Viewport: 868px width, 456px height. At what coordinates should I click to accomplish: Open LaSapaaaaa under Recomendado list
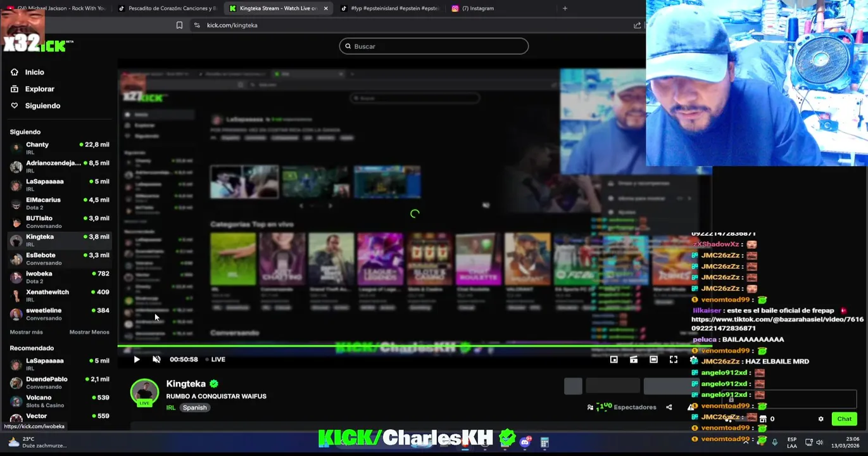(x=60, y=364)
